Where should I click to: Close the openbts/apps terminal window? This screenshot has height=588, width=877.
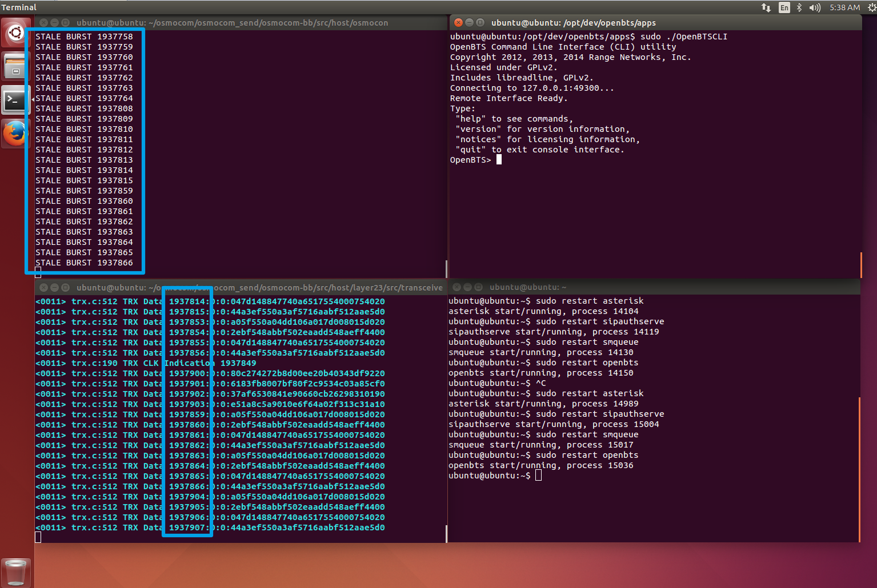458,22
